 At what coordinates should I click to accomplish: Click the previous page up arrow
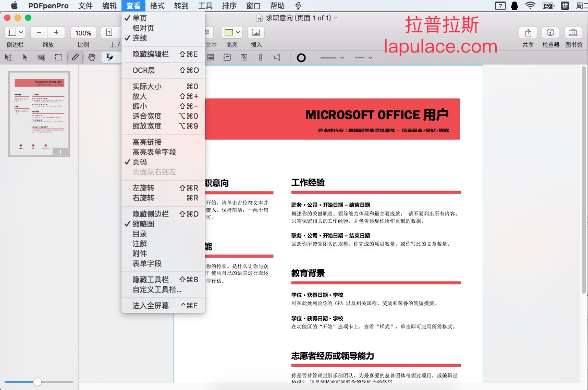coord(109,33)
